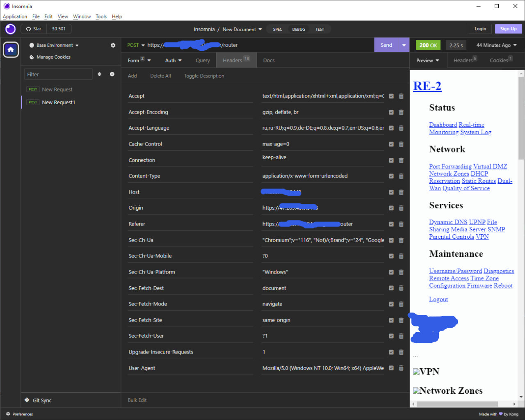The height and width of the screenshot is (420, 525).
Task: Open the Tools menu
Action: point(101,16)
